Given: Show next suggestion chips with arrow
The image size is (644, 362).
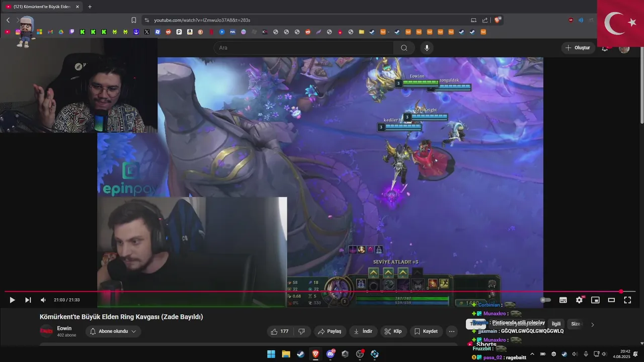Looking at the screenshot, I should click(592, 324).
